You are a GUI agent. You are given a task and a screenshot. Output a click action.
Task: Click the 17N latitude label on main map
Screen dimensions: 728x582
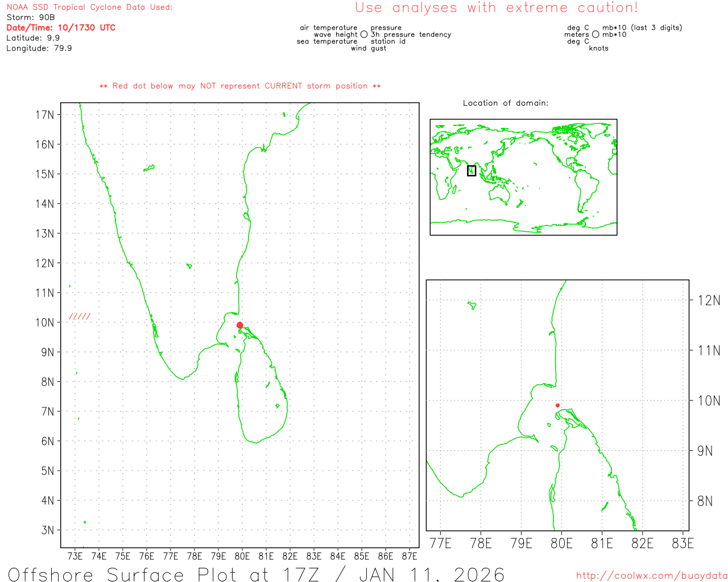click(x=45, y=115)
